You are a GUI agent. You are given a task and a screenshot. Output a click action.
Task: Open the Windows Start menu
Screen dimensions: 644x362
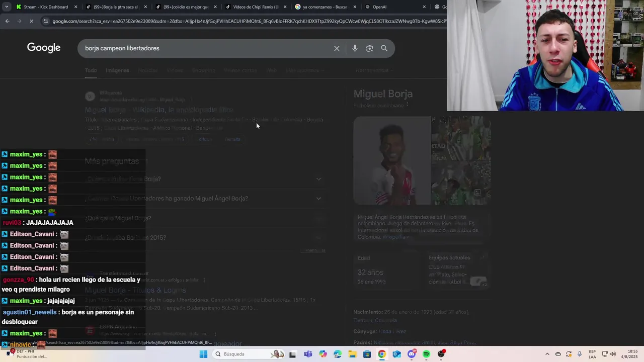203,354
